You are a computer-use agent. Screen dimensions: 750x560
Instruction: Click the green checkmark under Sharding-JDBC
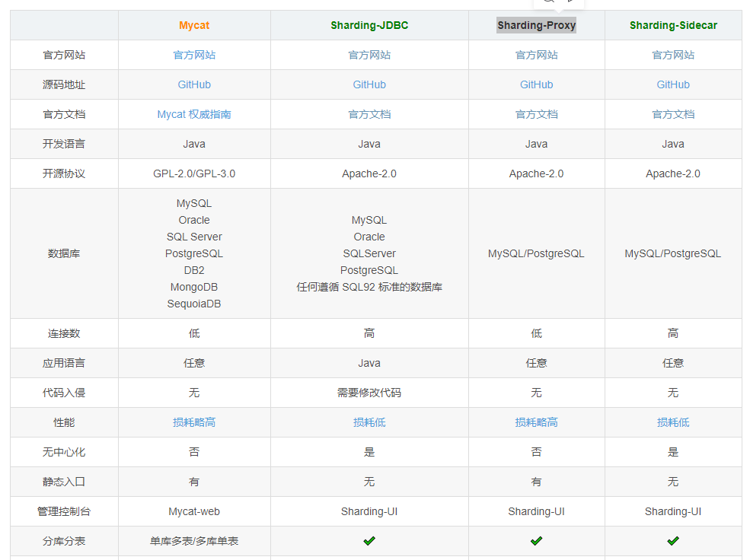[x=369, y=541]
